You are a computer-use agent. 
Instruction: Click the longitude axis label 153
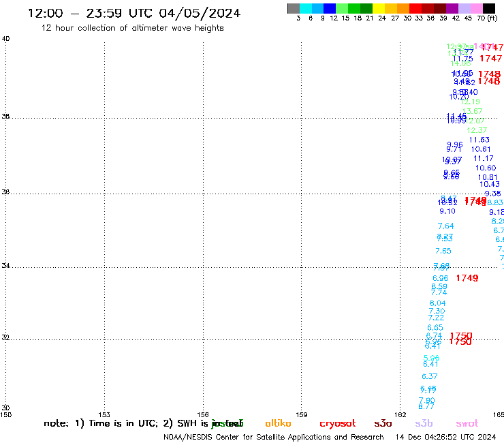point(104,415)
